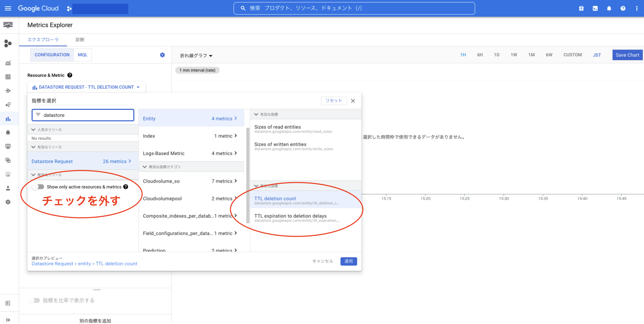Viewport: 644px width, 324px height.
Task: Toggle the show-metrics-as-ratio switch
Action: pyautogui.click(x=34, y=300)
